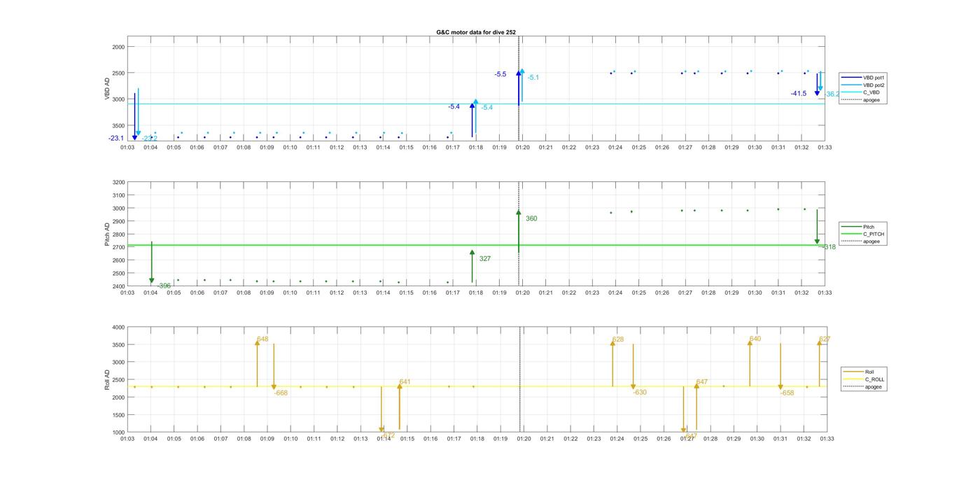
Task: Click the '-41.5' VBD data label
Action: click(799, 94)
